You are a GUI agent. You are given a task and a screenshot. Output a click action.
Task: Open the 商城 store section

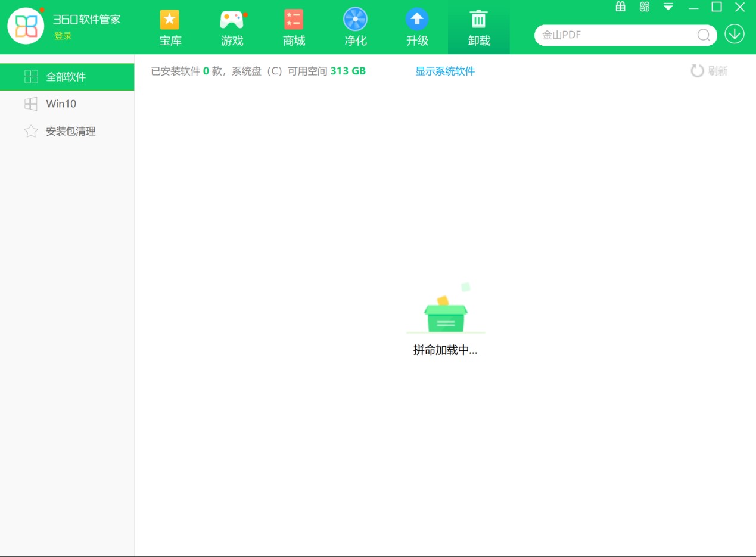click(x=294, y=27)
